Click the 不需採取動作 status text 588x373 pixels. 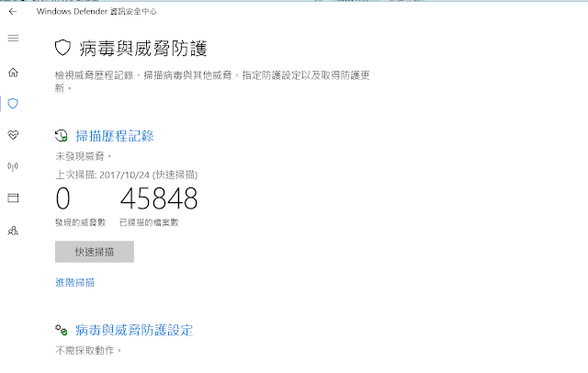(x=88, y=351)
